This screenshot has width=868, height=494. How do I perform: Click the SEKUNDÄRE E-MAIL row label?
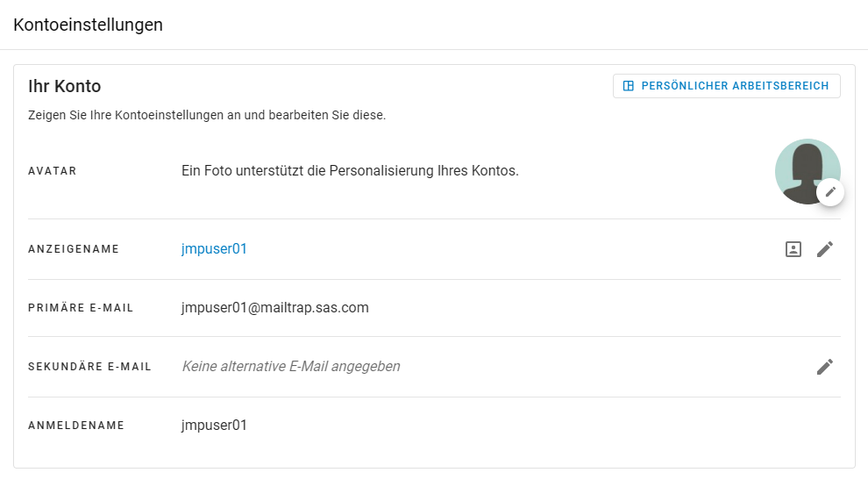pos(89,367)
